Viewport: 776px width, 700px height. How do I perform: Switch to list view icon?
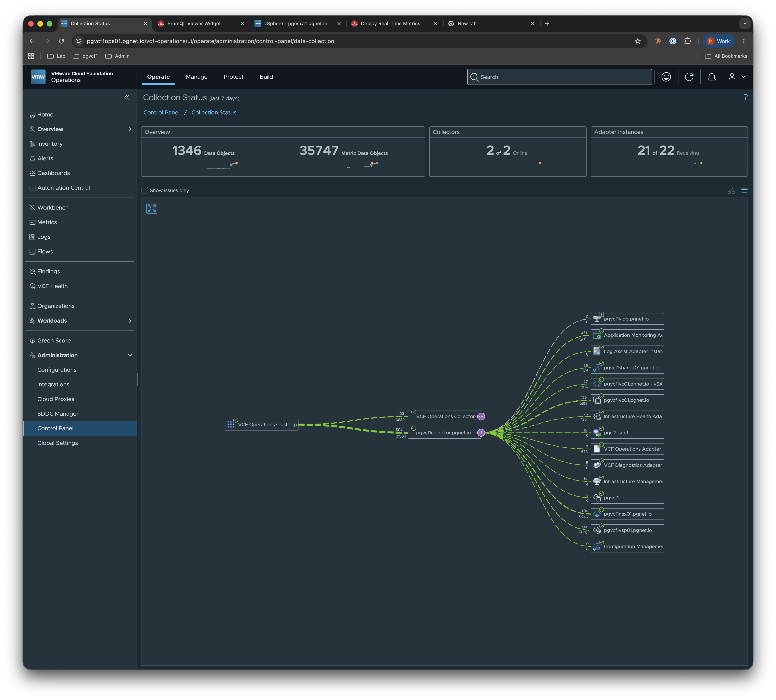tap(744, 190)
